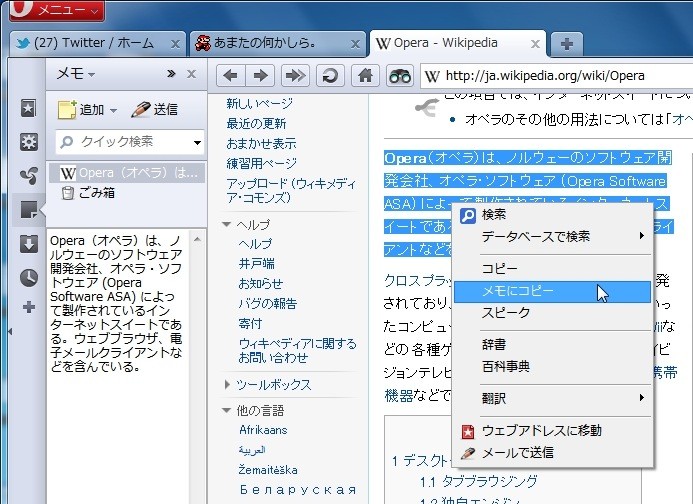Close the メモ panel

[191, 74]
